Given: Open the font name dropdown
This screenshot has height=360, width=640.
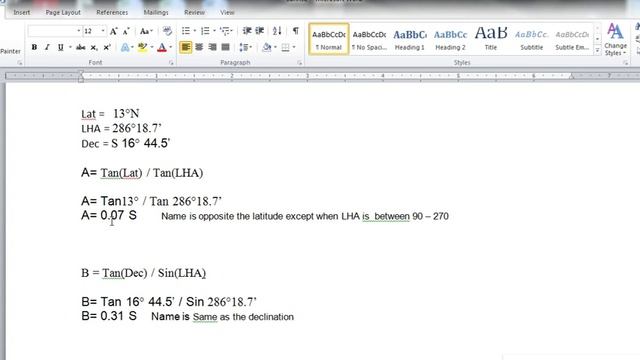Looking at the screenshot, I should pos(78,31).
